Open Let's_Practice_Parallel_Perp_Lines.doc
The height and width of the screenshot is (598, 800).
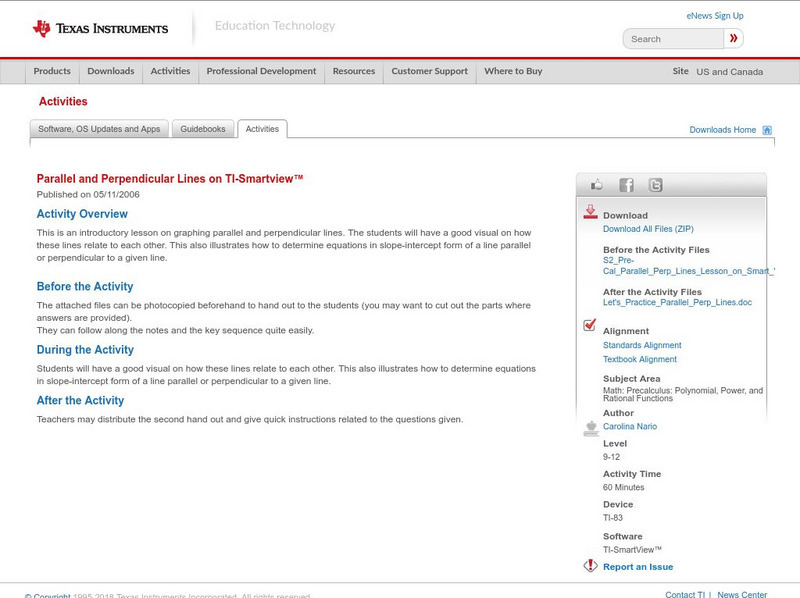(x=677, y=303)
